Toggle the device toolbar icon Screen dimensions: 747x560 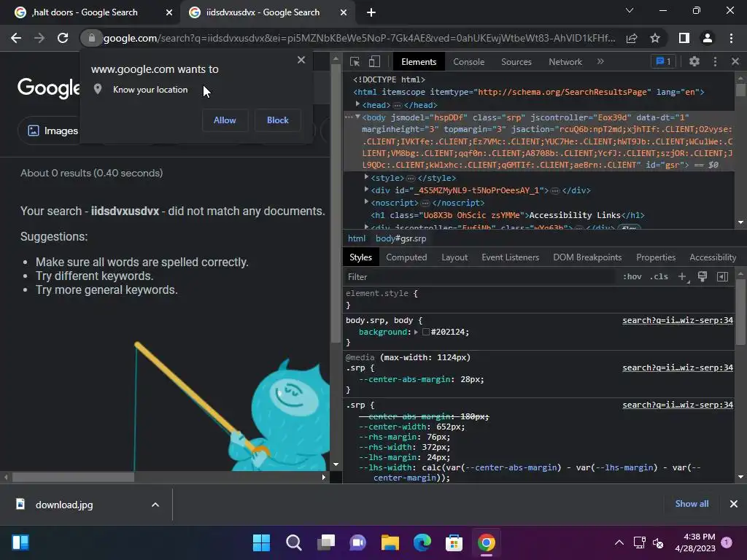click(x=374, y=61)
